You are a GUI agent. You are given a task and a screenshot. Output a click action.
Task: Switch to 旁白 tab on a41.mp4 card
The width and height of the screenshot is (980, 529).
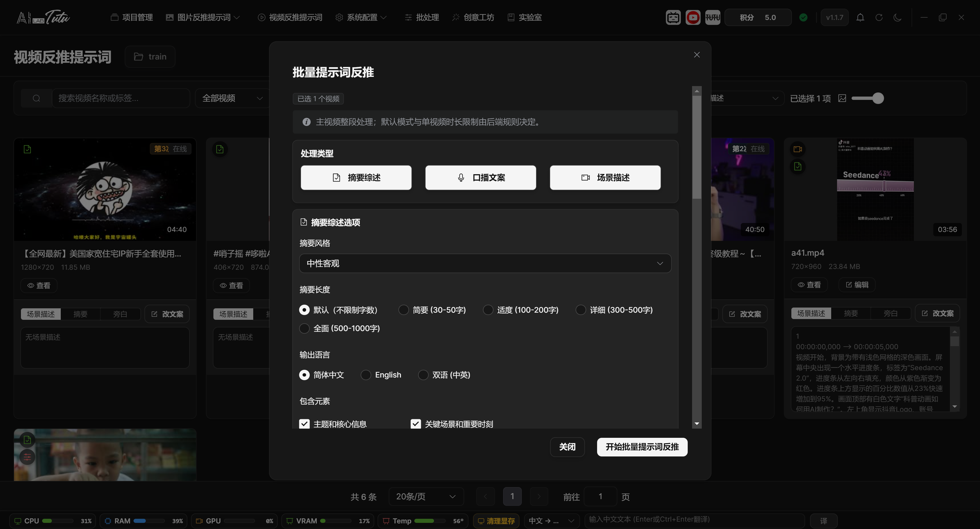pos(891,313)
